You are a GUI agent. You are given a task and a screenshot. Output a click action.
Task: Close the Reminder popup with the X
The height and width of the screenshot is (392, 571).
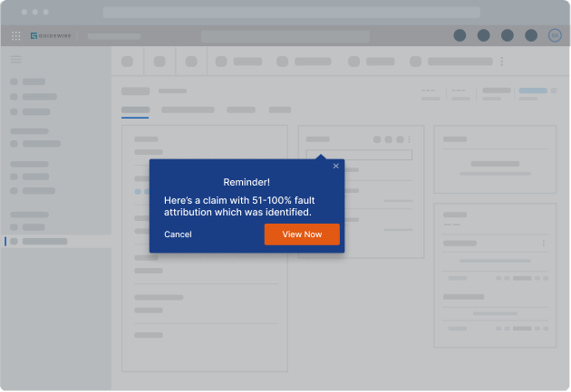pyautogui.click(x=335, y=166)
